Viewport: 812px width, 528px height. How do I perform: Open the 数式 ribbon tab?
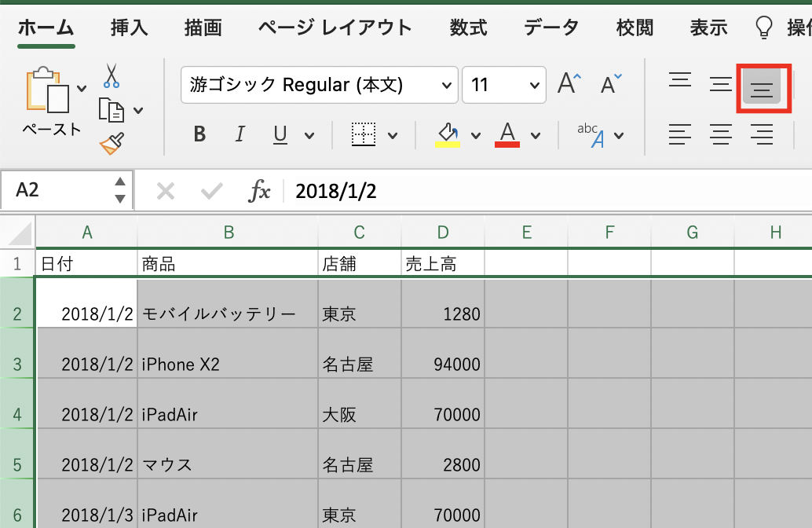[469, 28]
